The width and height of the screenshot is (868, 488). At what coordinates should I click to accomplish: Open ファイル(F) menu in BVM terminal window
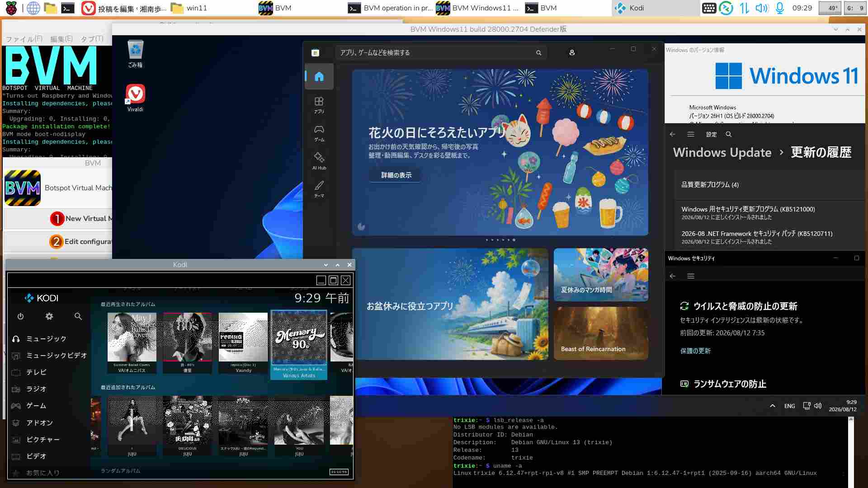(x=24, y=39)
